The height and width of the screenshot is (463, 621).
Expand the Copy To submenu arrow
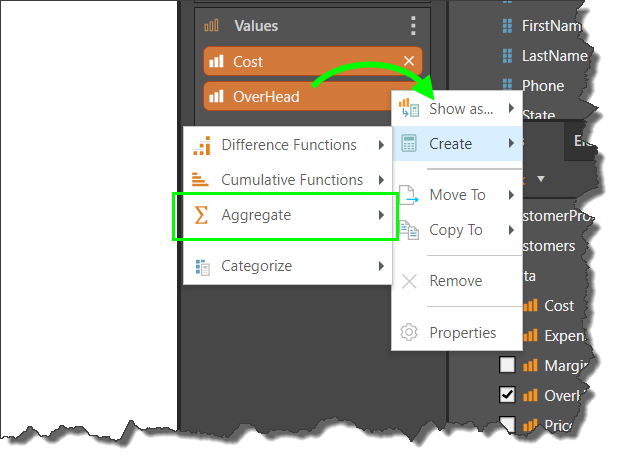tap(511, 230)
